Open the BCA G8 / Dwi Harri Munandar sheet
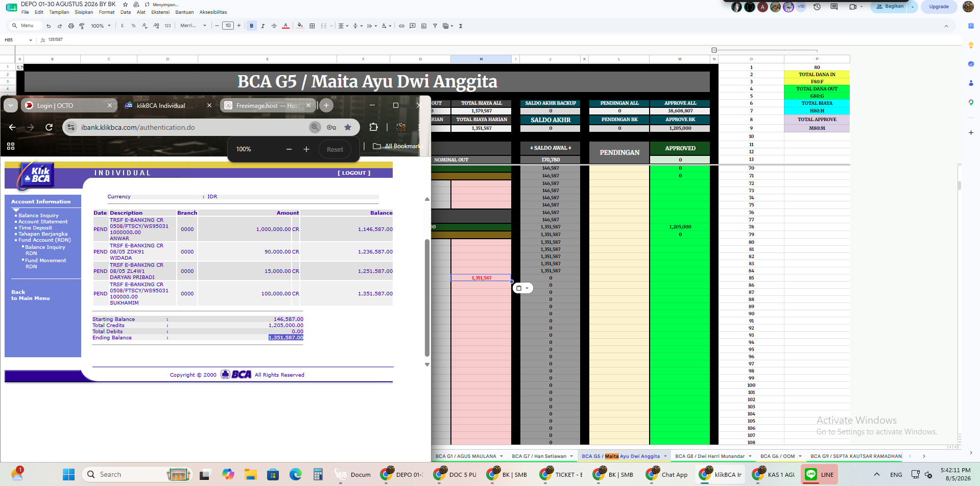The height and width of the screenshot is (486, 980). coord(710,456)
